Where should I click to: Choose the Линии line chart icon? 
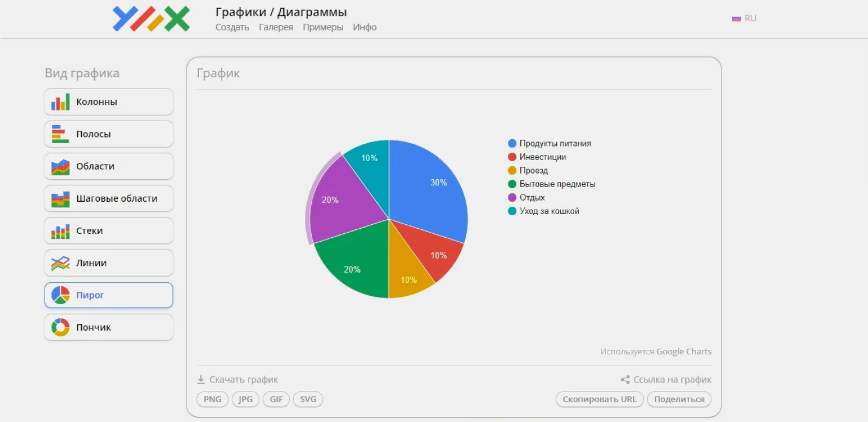coord(60,263)
